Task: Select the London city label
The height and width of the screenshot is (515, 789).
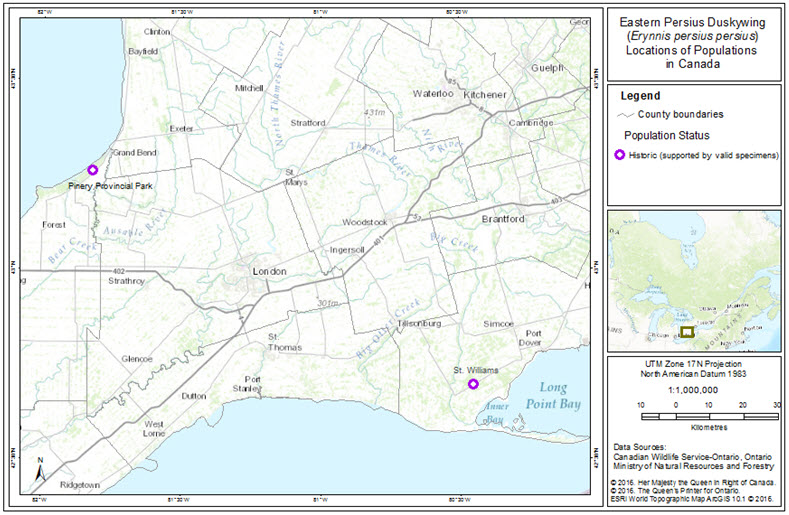Action: pyautogui.click(x=268, y=271)
